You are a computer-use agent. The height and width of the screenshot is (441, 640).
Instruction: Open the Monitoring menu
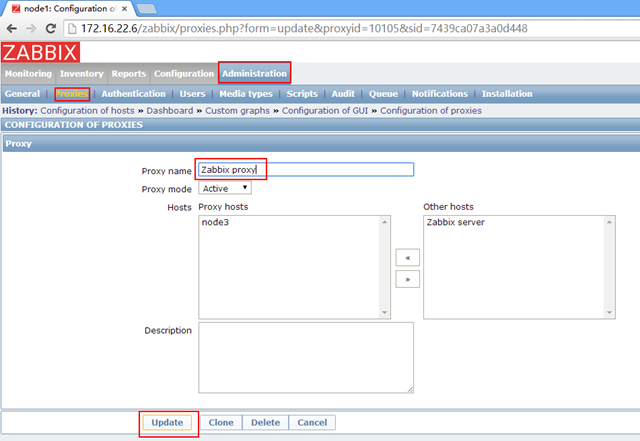click(29, 74)
